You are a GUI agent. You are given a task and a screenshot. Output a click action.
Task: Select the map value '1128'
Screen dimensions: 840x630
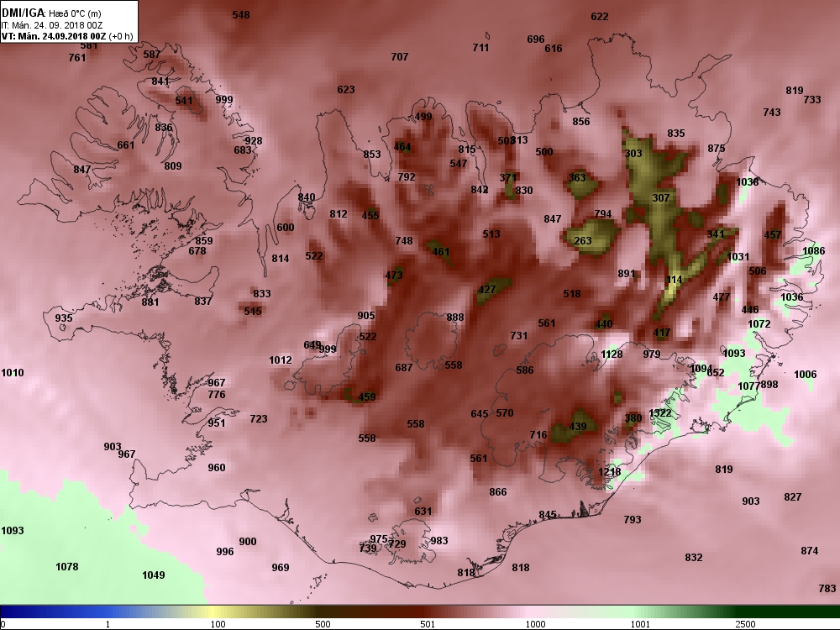point(612,354)
